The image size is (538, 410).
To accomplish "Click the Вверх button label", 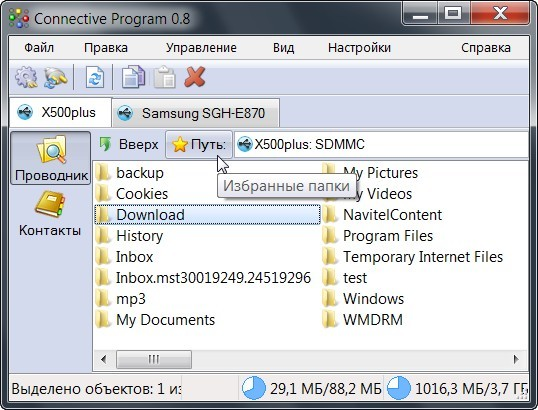I will 139,144.
